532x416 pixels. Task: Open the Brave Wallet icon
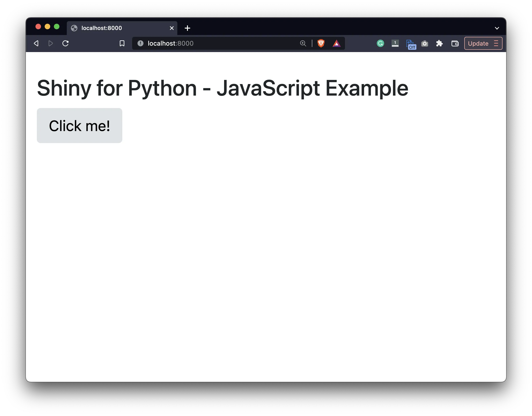tap(455, 43)
